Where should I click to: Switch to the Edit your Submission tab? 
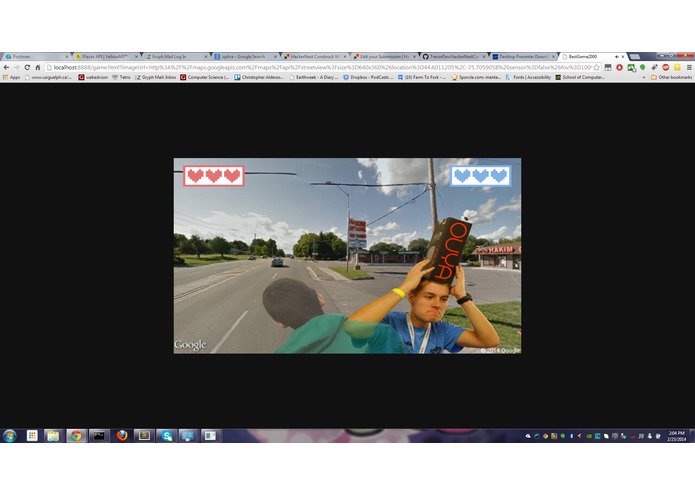tap(384, 57)
